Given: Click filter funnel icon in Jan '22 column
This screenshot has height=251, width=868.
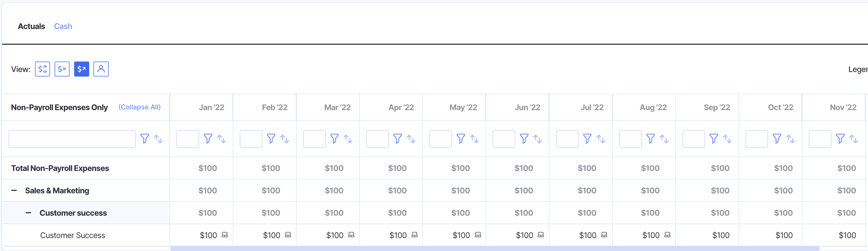Looking at the screenshot, I should click(208, 139).
